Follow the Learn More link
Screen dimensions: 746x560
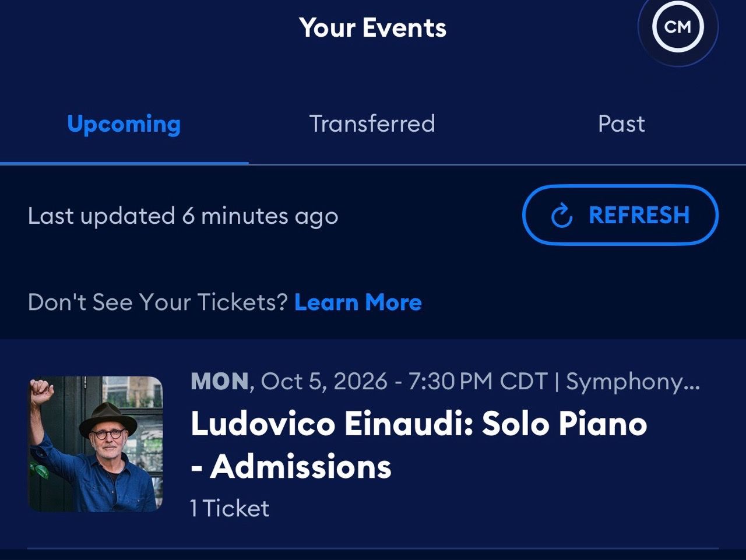[358, 302]
